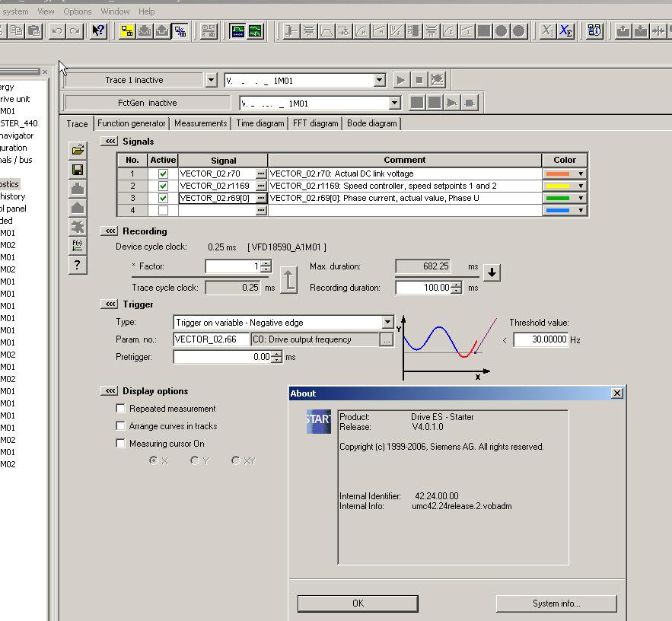
Task: Switch to Measurements tab
Action: (201, 123)
